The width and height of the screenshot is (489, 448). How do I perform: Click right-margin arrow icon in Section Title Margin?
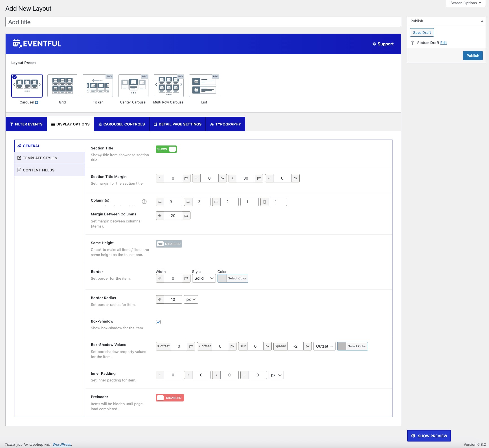(196, 178)
